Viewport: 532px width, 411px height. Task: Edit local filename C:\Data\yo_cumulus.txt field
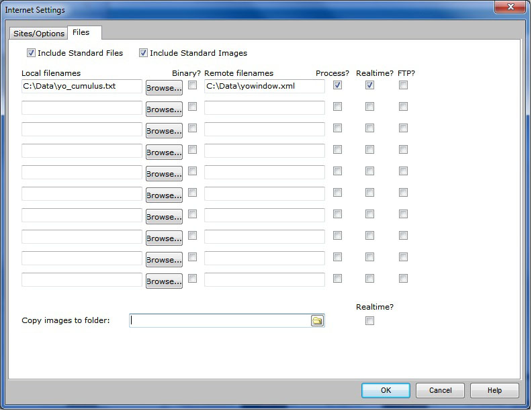[x=81, y=87]
